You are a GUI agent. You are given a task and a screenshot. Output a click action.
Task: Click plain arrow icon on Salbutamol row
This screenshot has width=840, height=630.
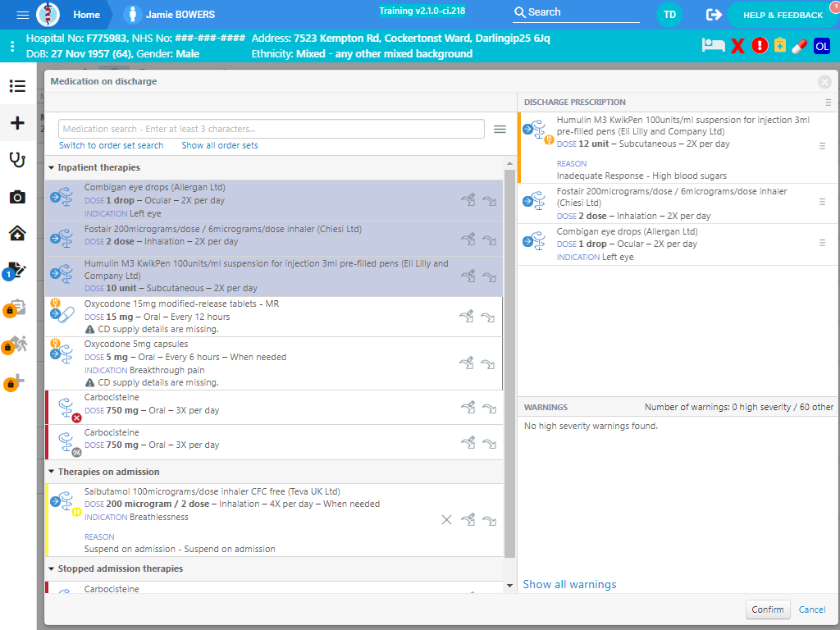click(489, 521)
